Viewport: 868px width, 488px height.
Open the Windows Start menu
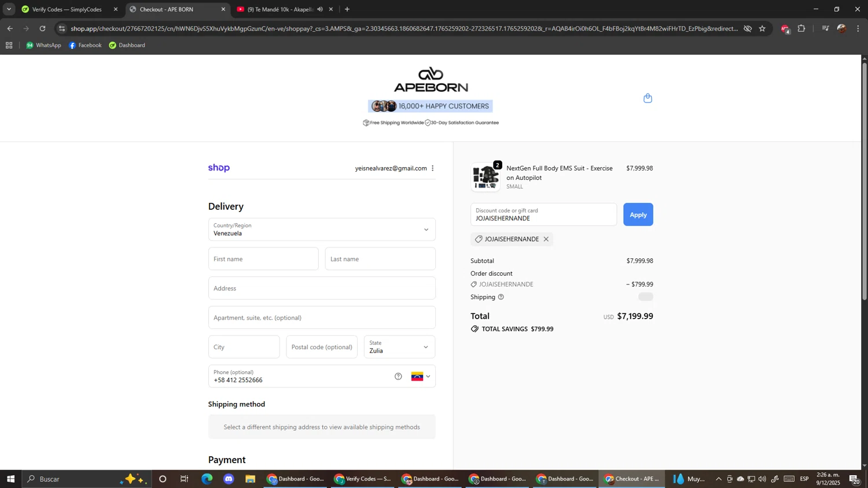[x=10, y=479]
